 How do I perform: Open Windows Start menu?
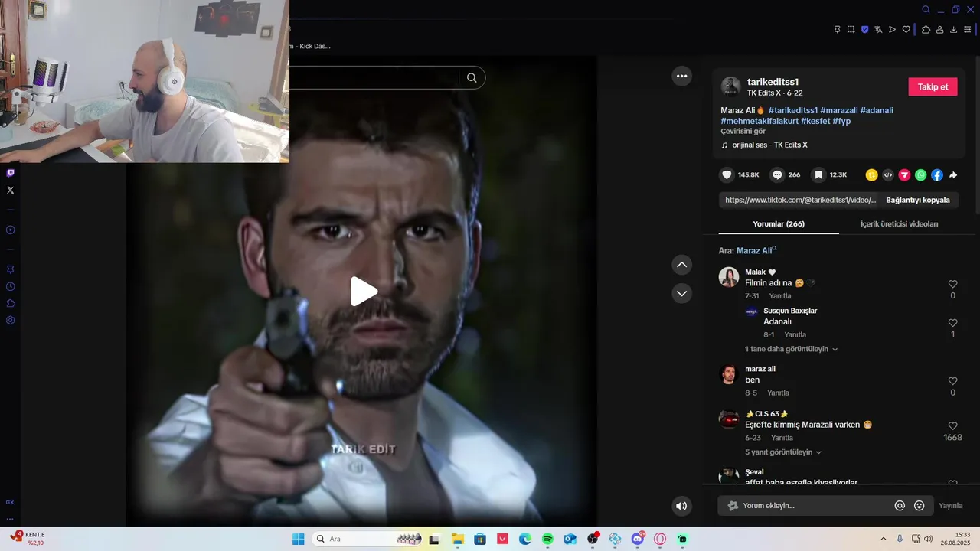[x=298, y=539]
